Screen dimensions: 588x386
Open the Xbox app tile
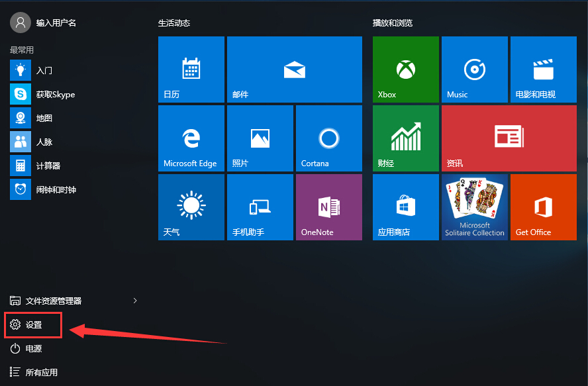pyautogui.click(x=405, y=70)
